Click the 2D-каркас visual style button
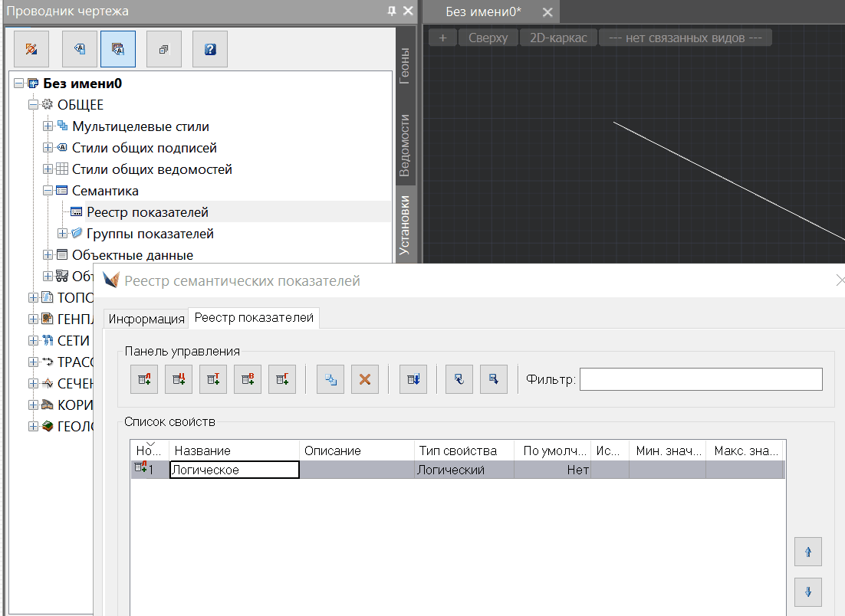Image resolution: width=845 pixels, height=616 pixels. tap(558, 38)
